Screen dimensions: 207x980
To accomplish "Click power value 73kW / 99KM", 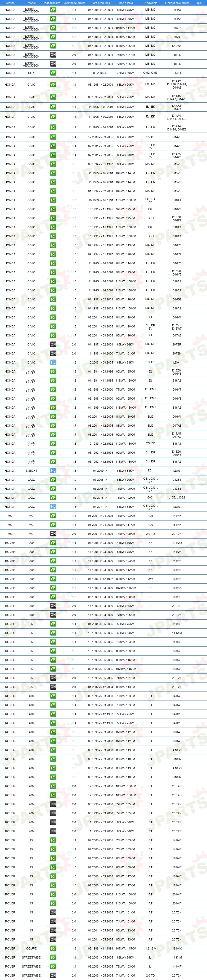I will (x=126, y=73).
